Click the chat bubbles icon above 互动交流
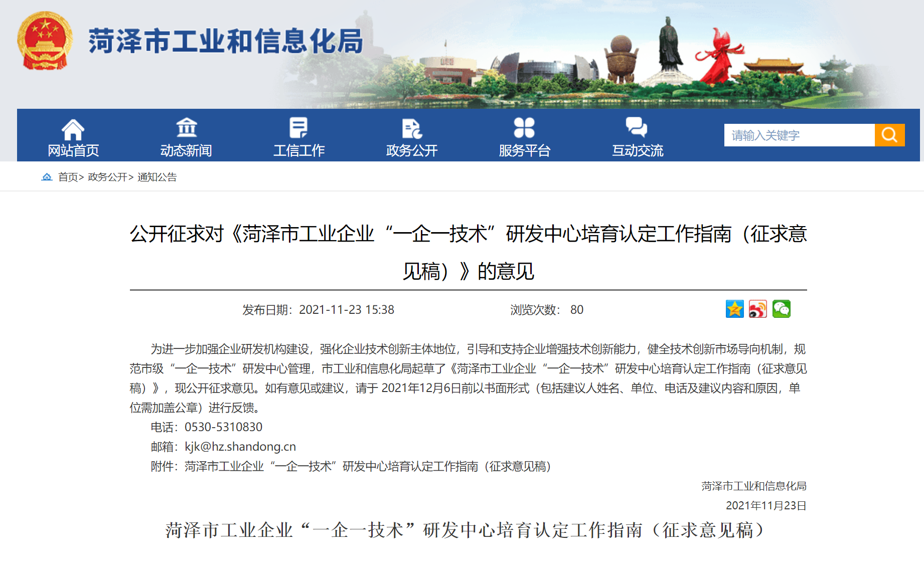Screen dimensions: 924x574 tap(637, 127)
